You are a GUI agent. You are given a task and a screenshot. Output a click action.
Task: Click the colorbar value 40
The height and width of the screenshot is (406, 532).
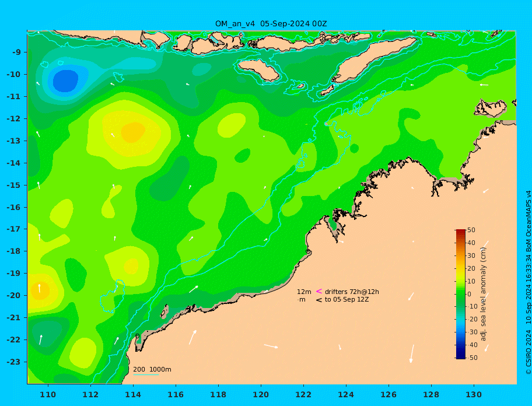pos(471,243)
